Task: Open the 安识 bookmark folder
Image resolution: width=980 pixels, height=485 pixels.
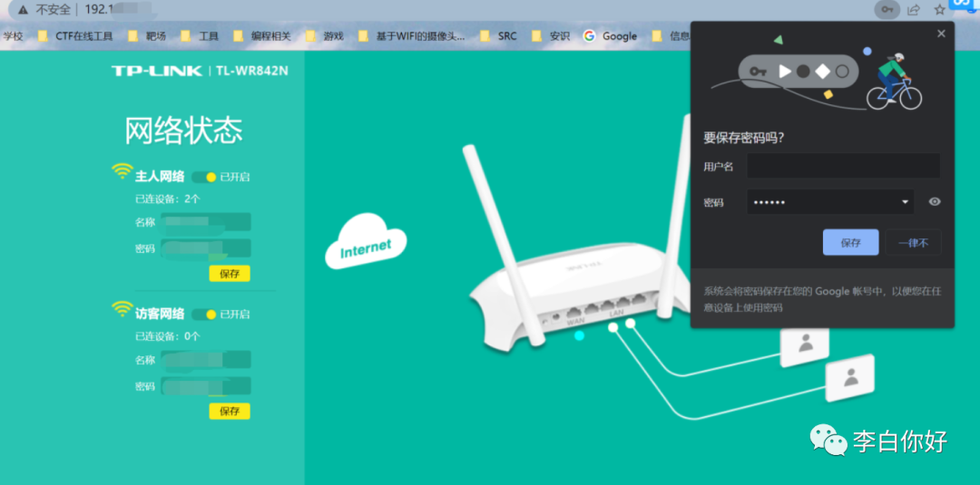Action: (551, 36)
